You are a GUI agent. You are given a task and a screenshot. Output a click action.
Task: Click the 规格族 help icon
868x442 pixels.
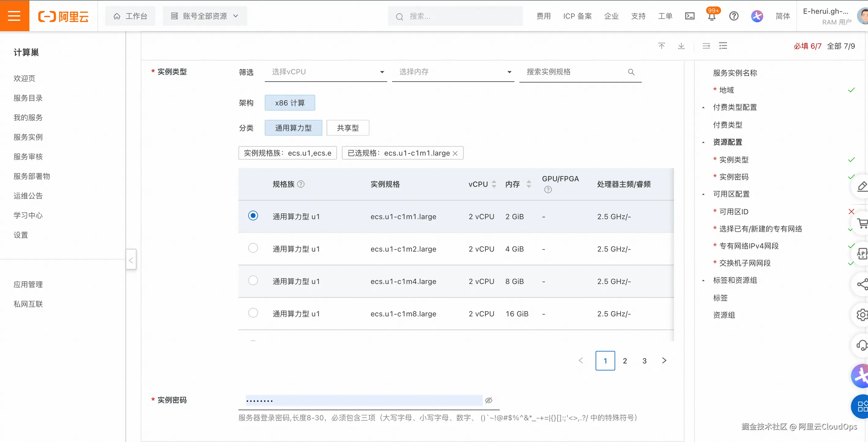[301, 184]
